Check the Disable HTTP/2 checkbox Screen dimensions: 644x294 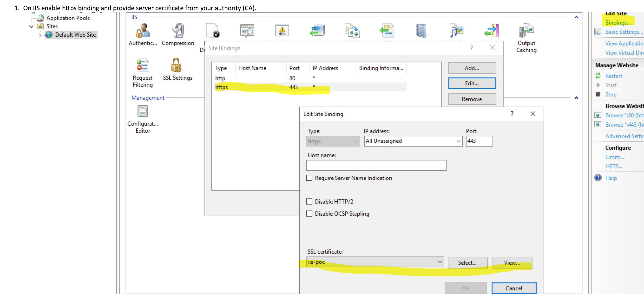pos(309,201)
